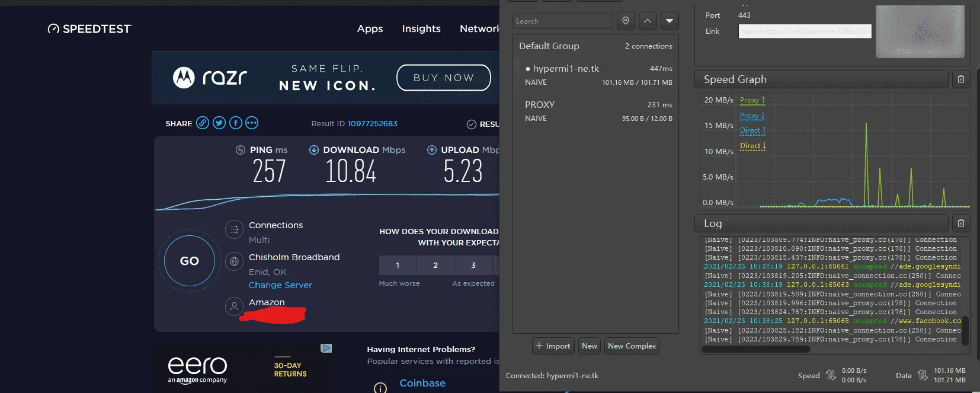Image resolution: width=980 pixels, height=393 pixels.
Task: Click the eero 30-day returns ad
Action: point(244,368)
